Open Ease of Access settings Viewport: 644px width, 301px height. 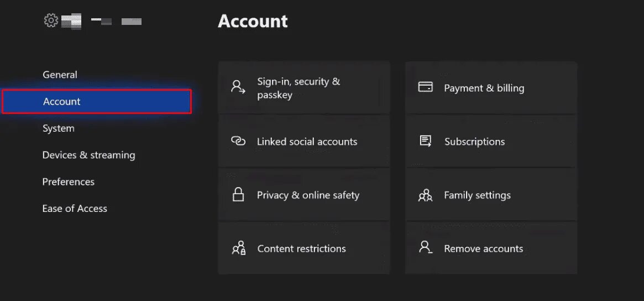[x=75, y=209]
